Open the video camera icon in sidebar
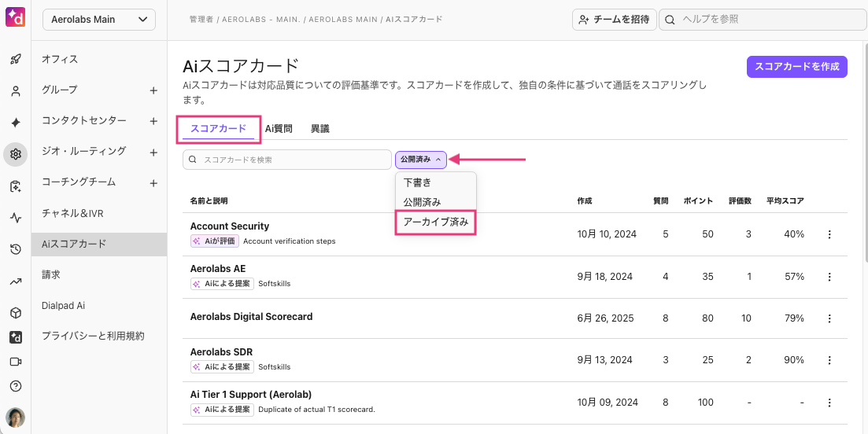The width and height of the screenshot is (868, 434). coord(16,362)
